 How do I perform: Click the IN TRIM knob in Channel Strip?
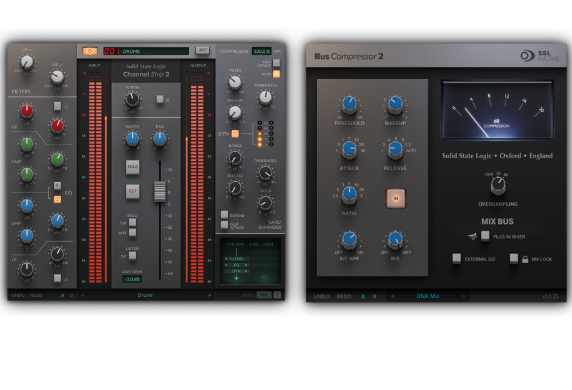132,99
